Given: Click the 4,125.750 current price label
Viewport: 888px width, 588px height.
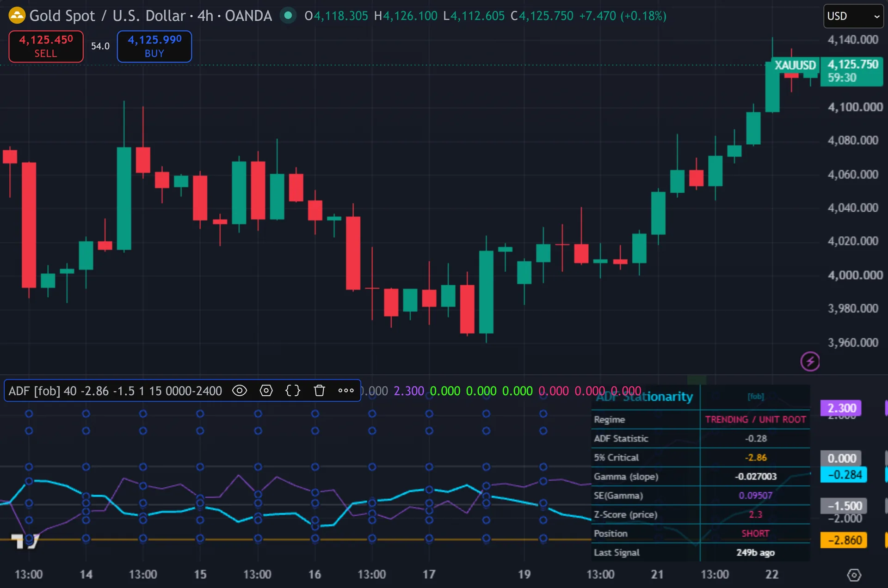Looking at the screenshot, I should (x=852, y=71).
